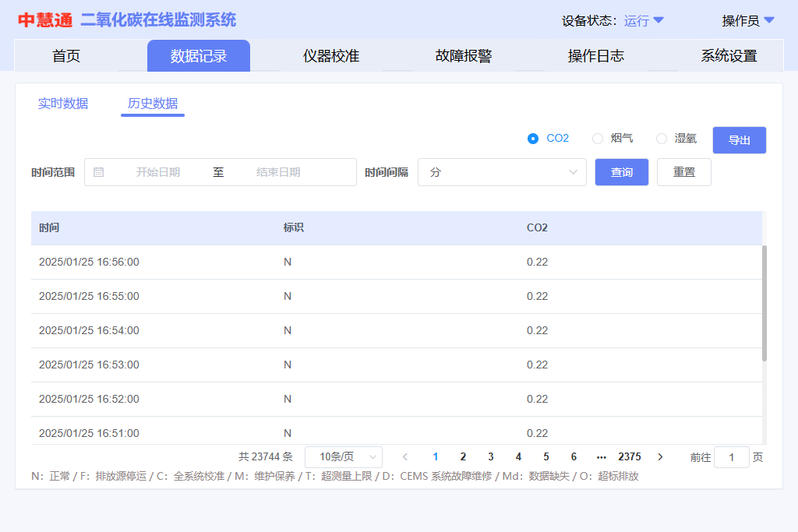Click the ellipsis to jump more pages
Image resolution: width=798 pixels, height=532 pixels.
pyautogui.click(x=601, y=456)
